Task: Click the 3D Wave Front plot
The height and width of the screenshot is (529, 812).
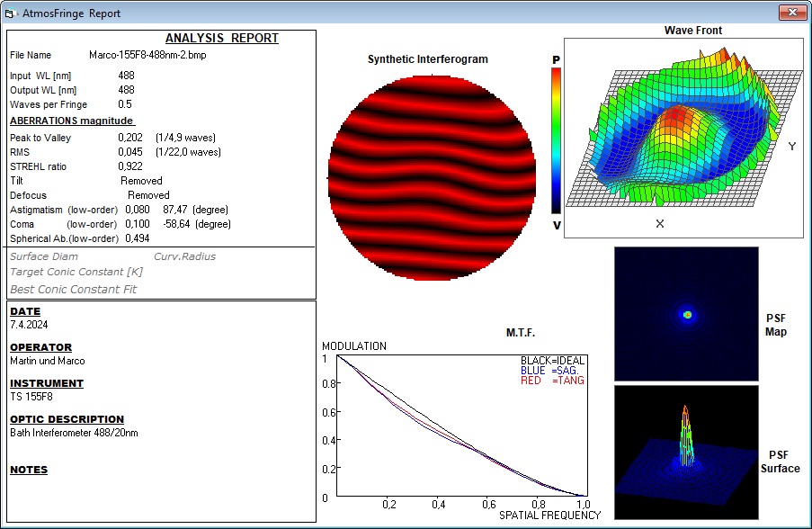Action: click(683, 138)
